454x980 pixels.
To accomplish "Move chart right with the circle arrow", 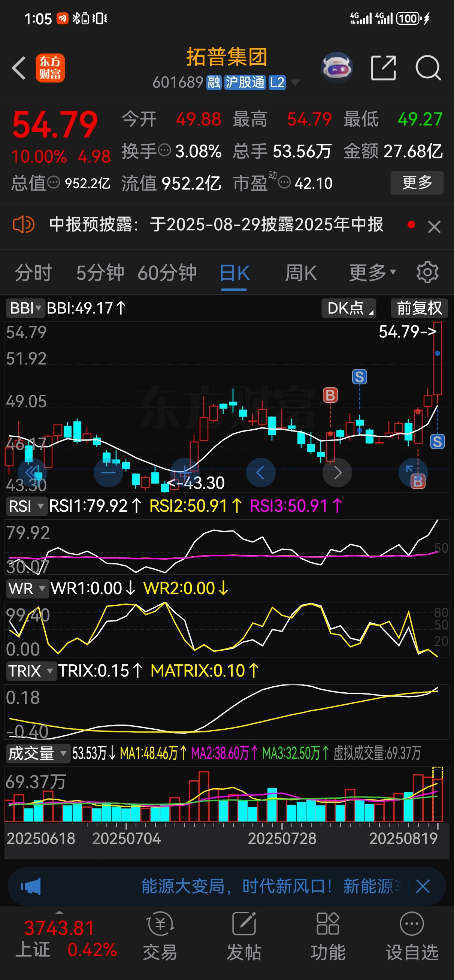I will (x=337, y=472).
